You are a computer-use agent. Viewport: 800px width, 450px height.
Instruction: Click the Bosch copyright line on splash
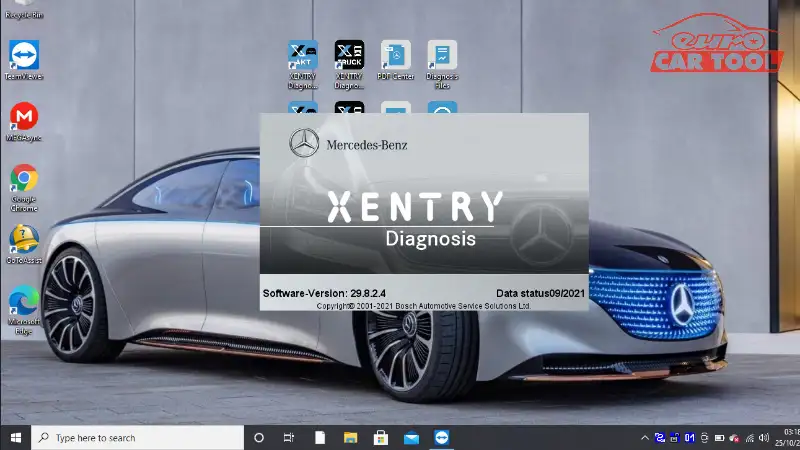423,306
